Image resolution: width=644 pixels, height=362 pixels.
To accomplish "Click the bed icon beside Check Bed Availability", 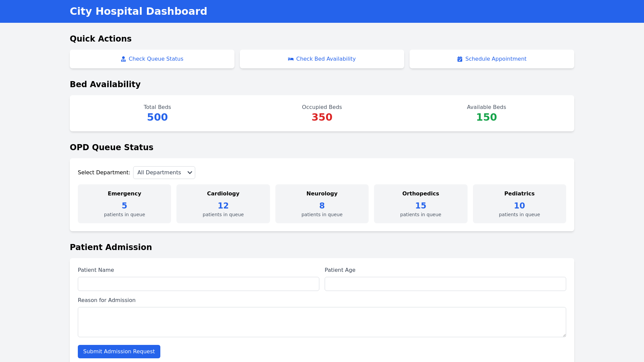I will click(x=291, y=59).
